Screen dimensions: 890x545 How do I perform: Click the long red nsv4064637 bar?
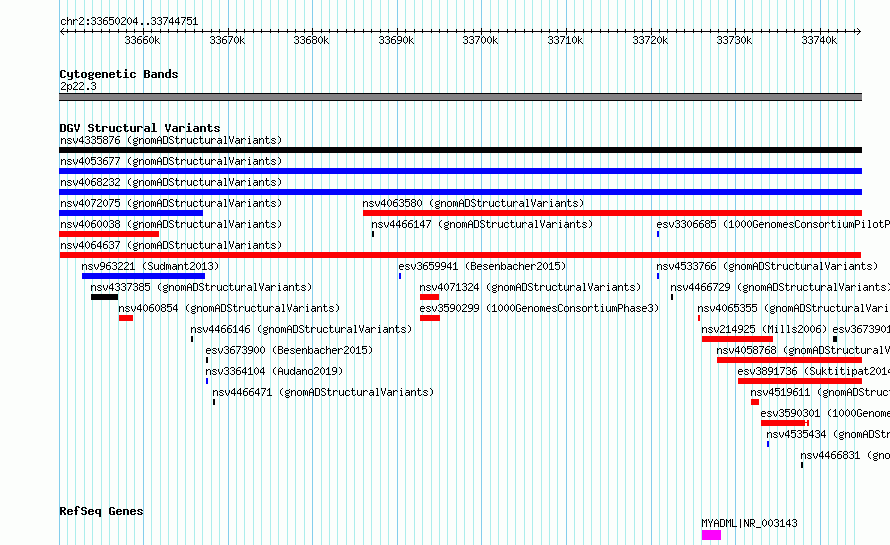click(460, 255)
